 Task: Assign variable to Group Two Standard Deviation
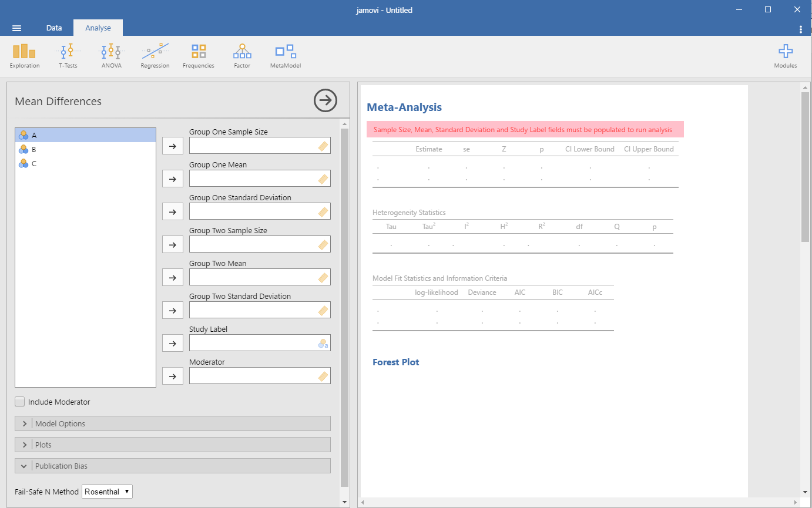(x=173, y=310)
